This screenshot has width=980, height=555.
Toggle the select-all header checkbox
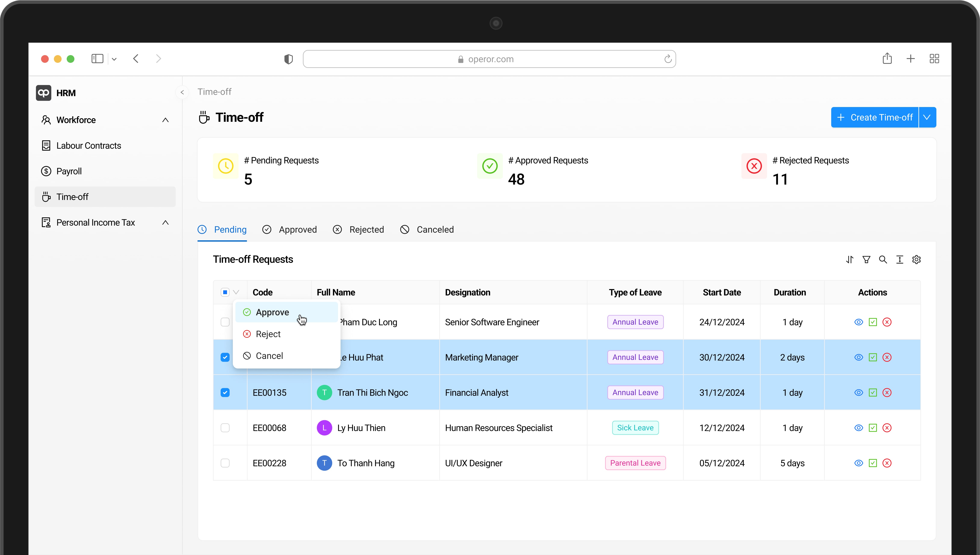pyautogui.click(x=225, y=292)
